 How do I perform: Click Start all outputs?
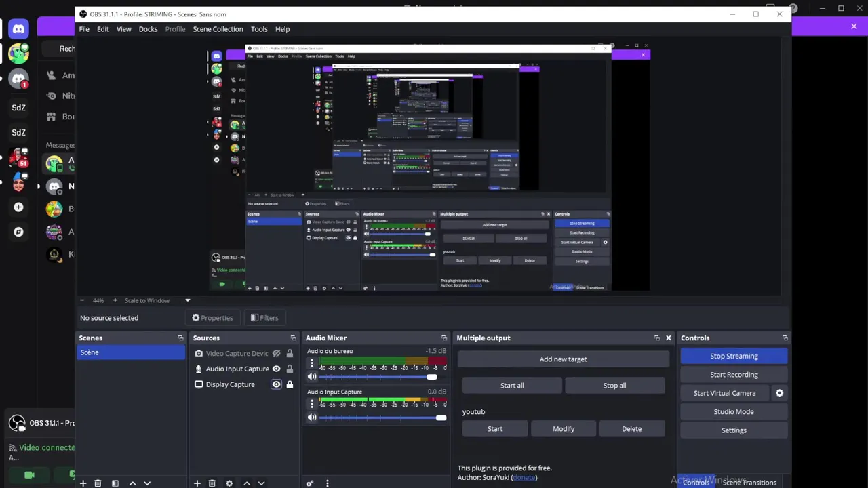pos(512,386)
